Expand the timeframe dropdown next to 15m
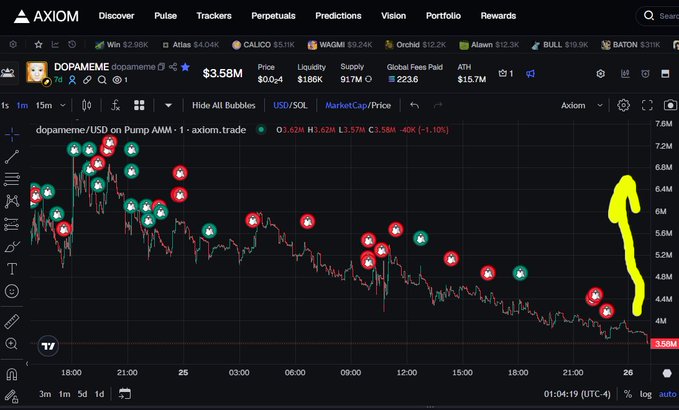Viewport: 679px width, 410px height. pos(63,105)
